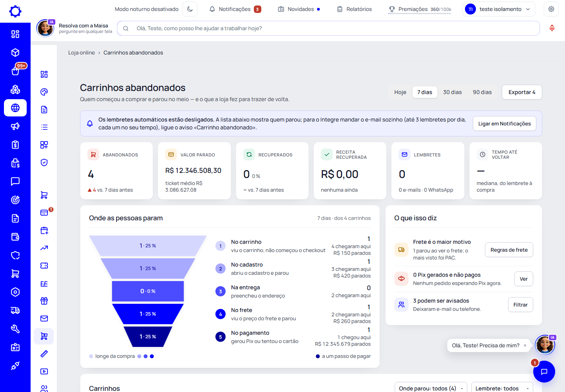Open the truck delivery sidebar icon
Image resolution: width=565 pixels, height=392 pixels.
point(15,310)
